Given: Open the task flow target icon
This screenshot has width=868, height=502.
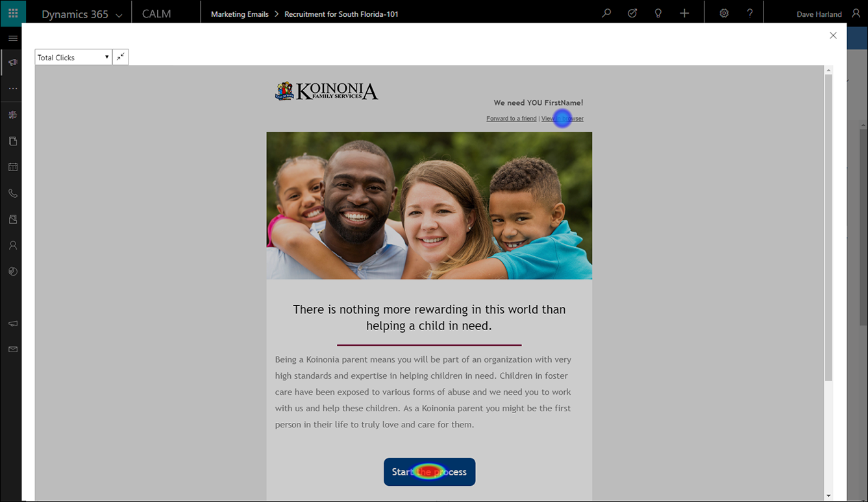Looking at the screenshot, I should point(632,13).
